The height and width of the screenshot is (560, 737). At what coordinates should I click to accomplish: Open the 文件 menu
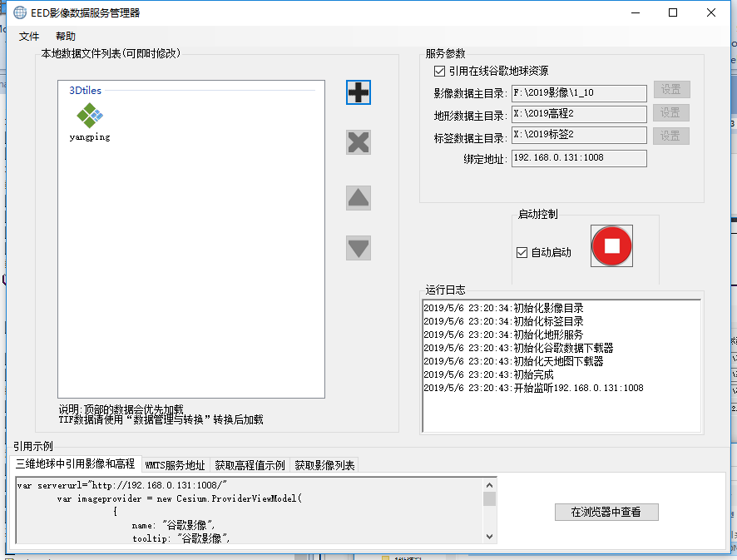point(29,37)
